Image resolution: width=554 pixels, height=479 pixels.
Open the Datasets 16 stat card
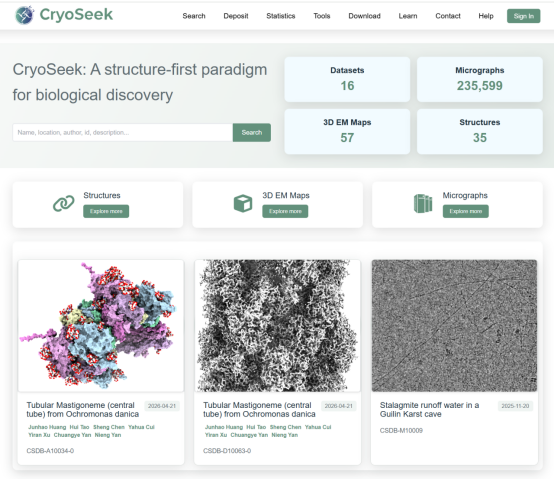pos(347,79)
